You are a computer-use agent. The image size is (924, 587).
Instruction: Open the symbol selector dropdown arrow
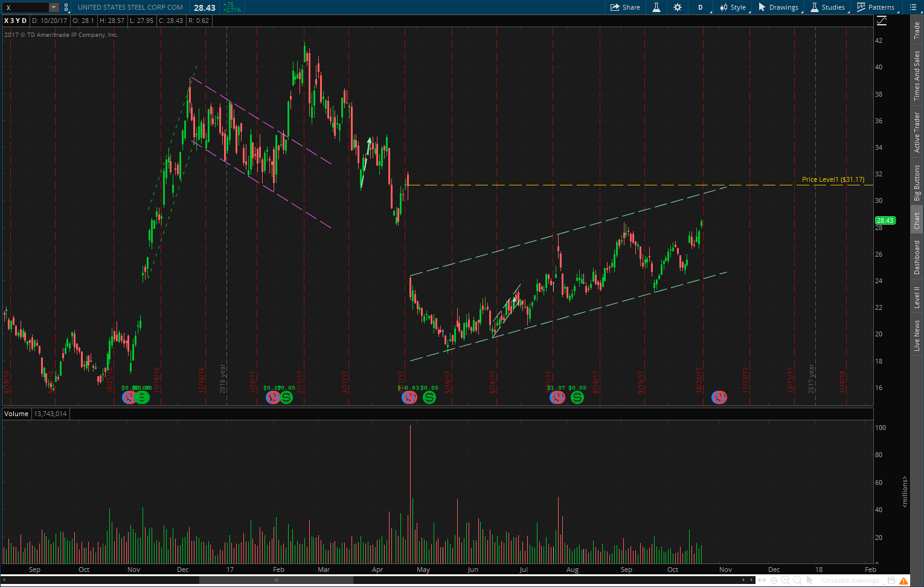coord(54,7)
